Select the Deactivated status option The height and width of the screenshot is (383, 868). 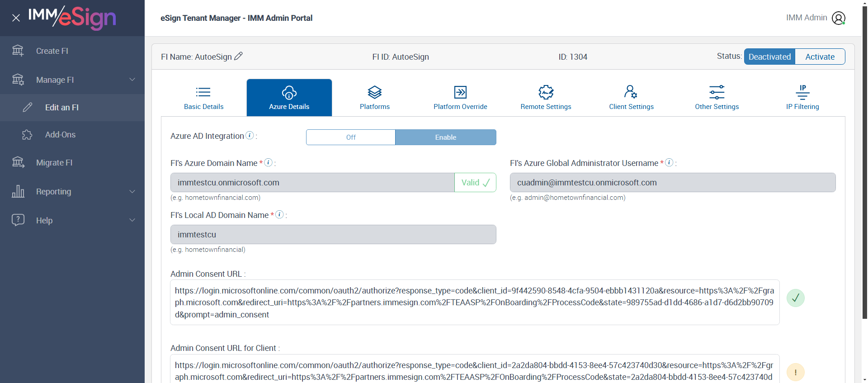tap(769, 57)
